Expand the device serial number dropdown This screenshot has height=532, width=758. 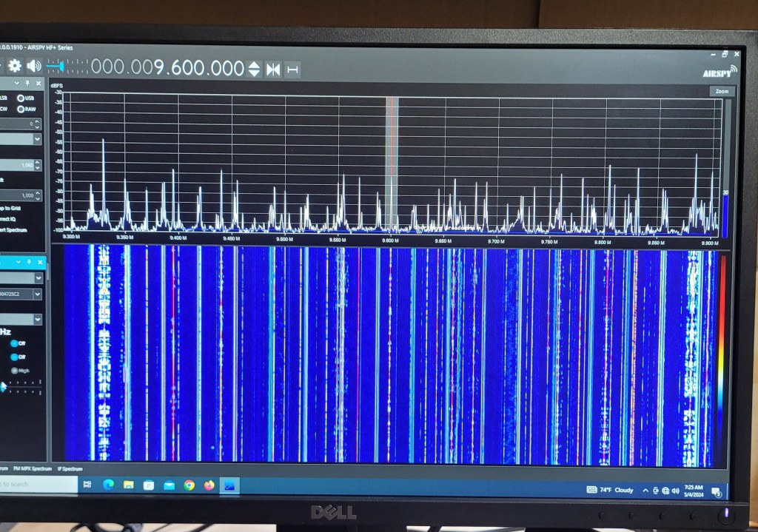(x=37, y=294)
